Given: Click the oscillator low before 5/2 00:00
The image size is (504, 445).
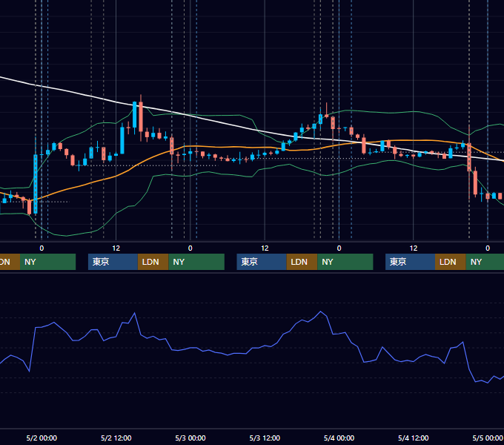Looking at the screenshot, I should click(x=29, y=372).
